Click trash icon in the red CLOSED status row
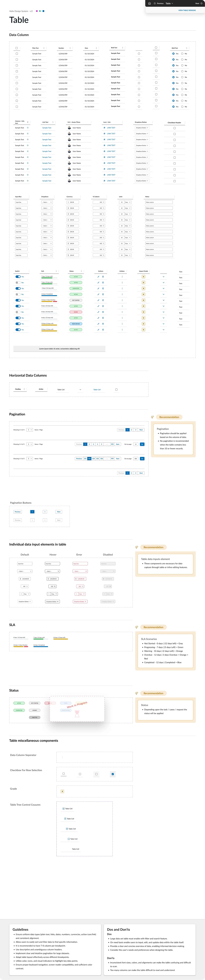This screenshot has height=980, width=205. (103, 312)
